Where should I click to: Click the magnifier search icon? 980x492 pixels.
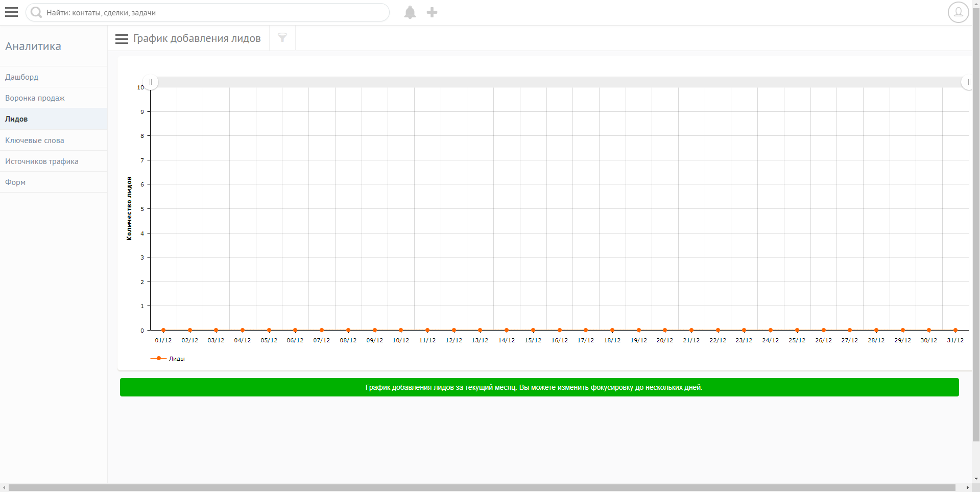[36, 12]
